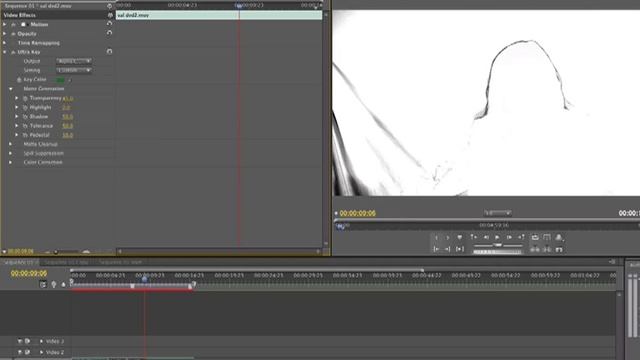Go to next marker in Program Monitor
This screenshot has width=640, height=360.
[x=521, y=237]
